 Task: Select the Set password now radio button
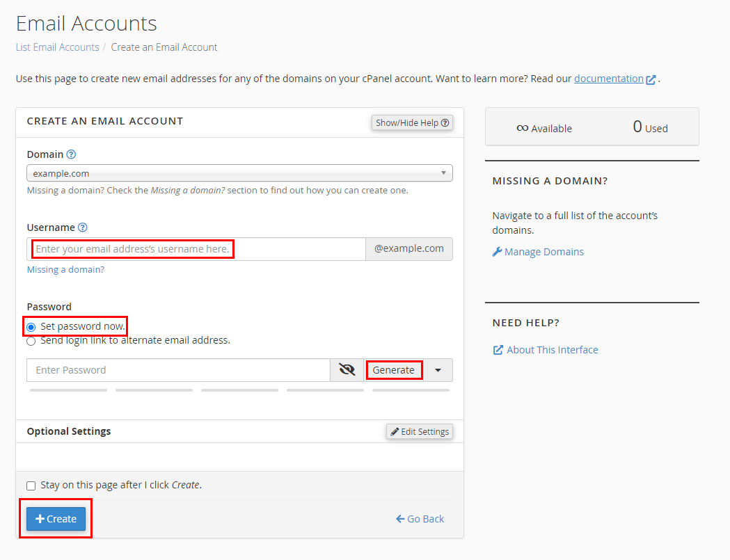(x=30, y=326)
